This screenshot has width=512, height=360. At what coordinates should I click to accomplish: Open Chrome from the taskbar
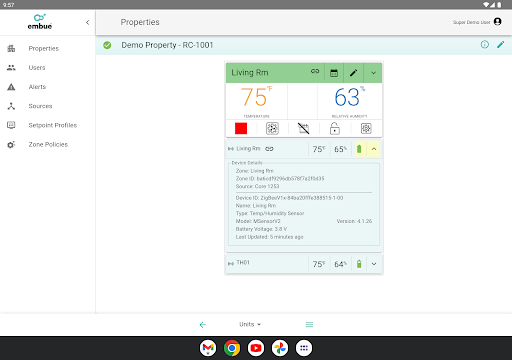click(232, 348)
